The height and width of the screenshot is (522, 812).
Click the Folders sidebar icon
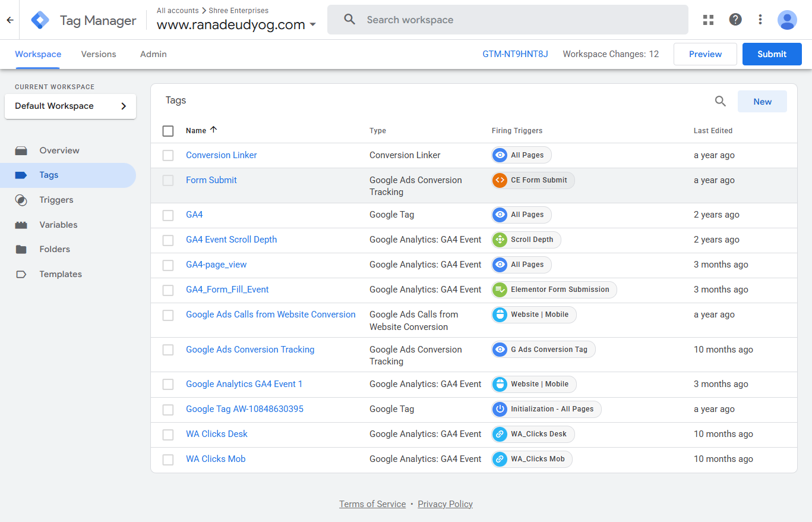(21, 249)
